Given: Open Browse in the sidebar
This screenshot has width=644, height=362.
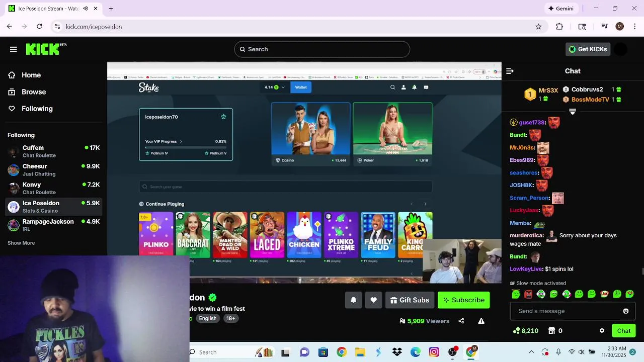Looking at the screenshot, I should (28, 92).
